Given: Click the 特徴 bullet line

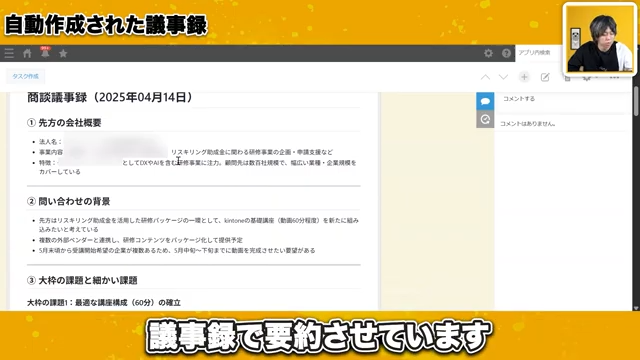Looking at the screenshot, I should pos(198,167).
